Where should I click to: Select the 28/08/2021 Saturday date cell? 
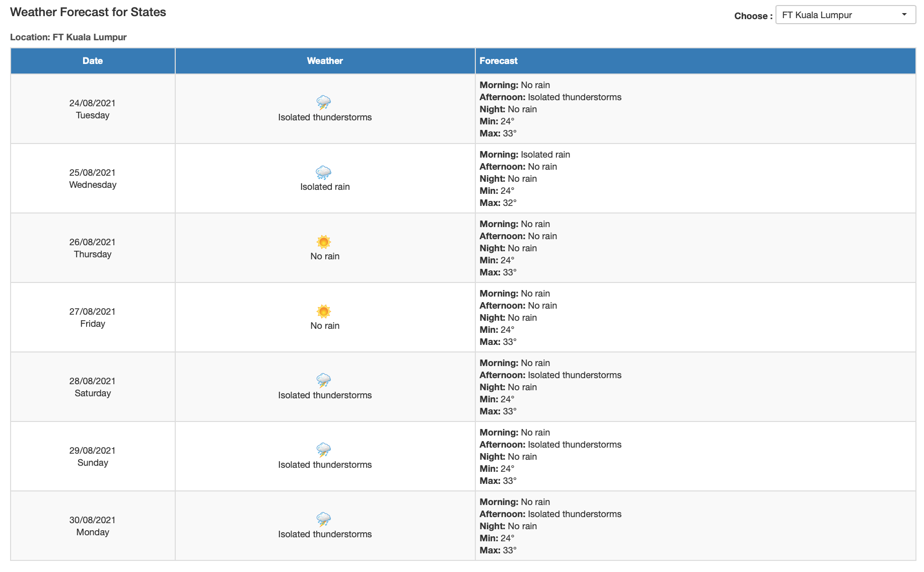coord(93,387)
